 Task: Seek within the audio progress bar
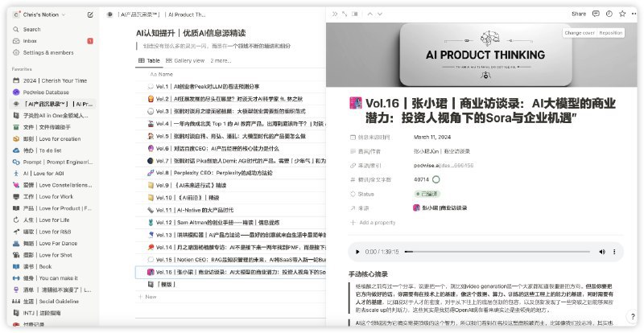[497, 252]
